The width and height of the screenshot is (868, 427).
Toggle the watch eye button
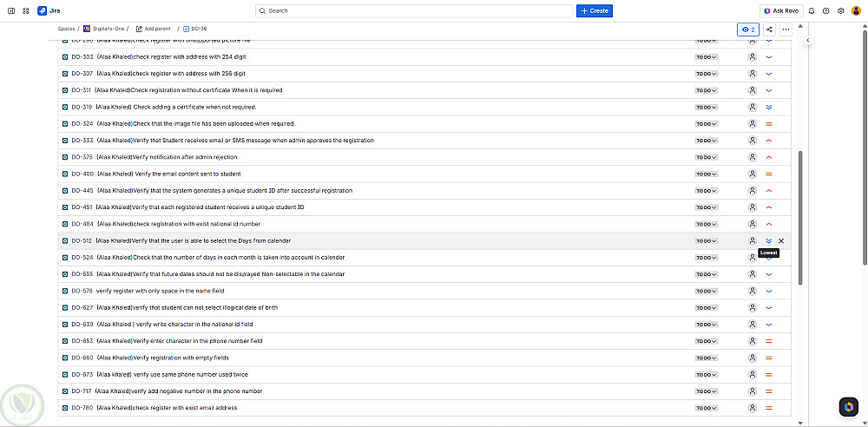click(x=748, y=30)
